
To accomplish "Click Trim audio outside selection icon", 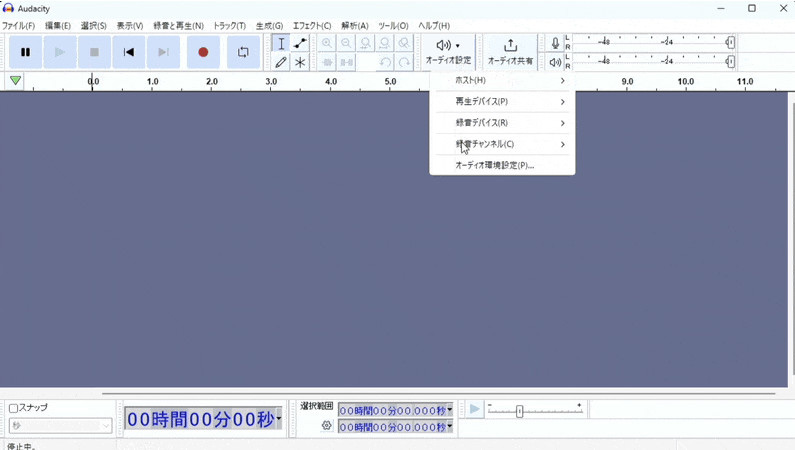I will pyautogui.click(x=327, y=62).
